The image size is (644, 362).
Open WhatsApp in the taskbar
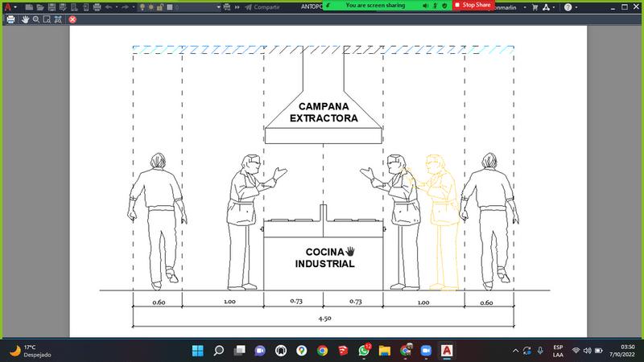click(x=364, y=351)
